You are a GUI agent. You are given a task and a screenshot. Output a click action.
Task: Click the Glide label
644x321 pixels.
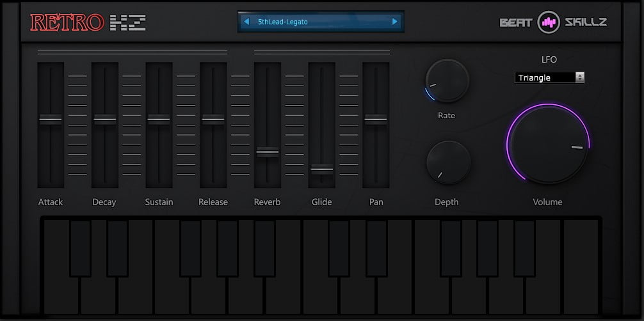pyautogui.click(x=321, y=202)
